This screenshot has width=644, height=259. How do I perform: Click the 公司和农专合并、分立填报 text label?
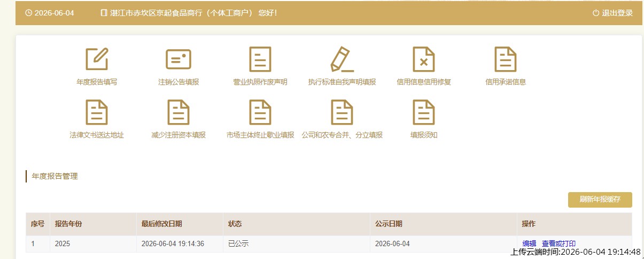click(342, 135)
